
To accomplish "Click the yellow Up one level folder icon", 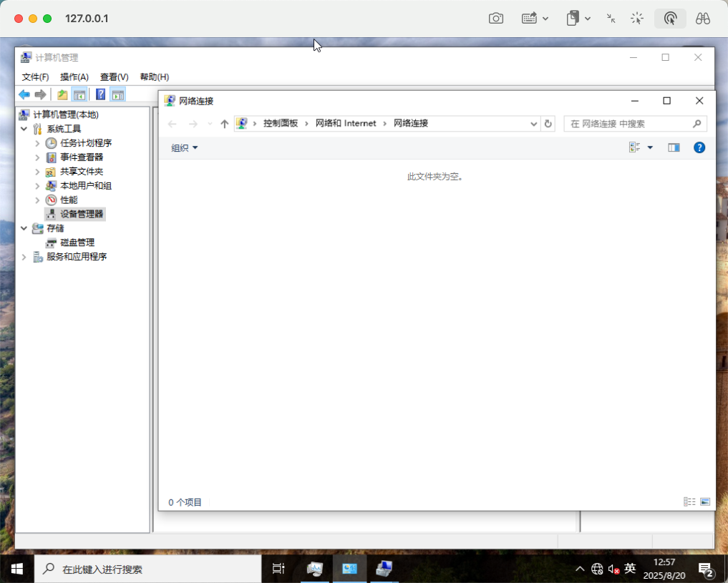I will click(62, 94).
